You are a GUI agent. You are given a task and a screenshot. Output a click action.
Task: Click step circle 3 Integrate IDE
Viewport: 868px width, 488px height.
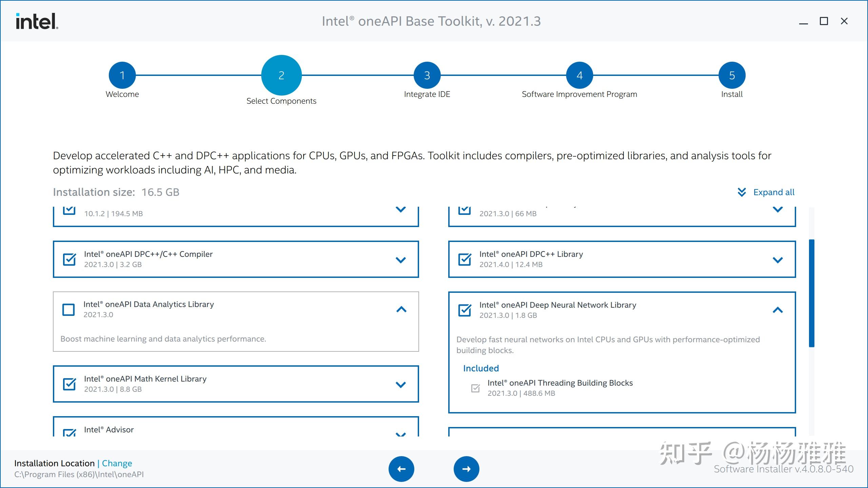(427, 75)
